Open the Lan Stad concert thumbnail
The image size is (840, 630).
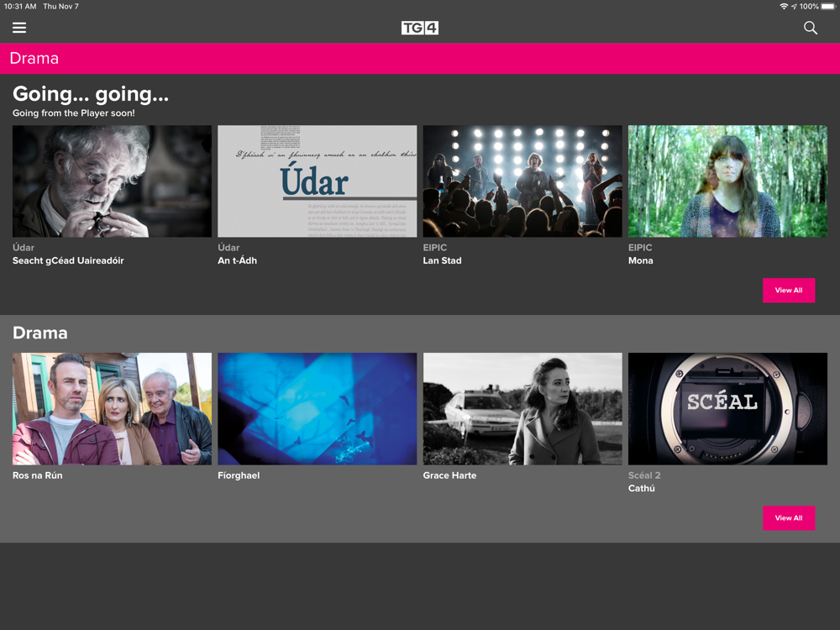pyautogui.click(x=522, y=181)
